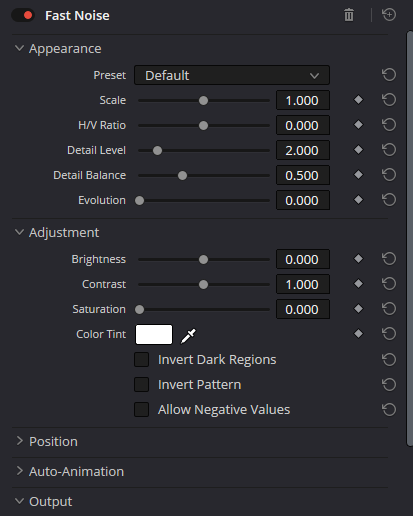This screenshot has width=413, height=516.
Task: Disable the Fast Noise effect toggle
Action: click(23, 15)
